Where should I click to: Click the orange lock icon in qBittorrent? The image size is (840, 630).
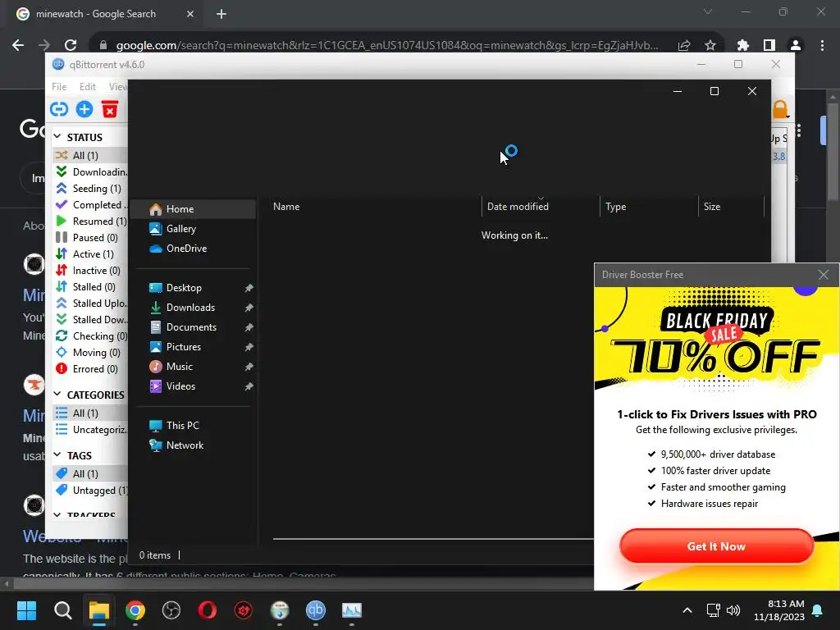tap(780, 109)
